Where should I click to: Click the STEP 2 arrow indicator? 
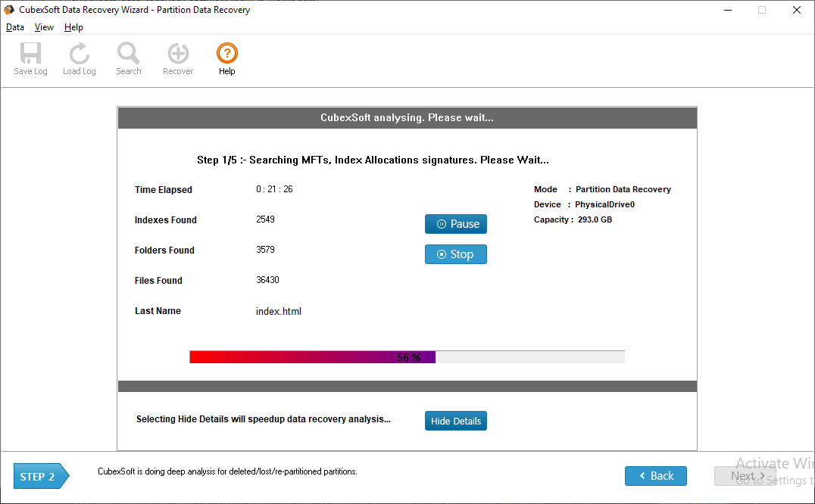pos(41,477)
